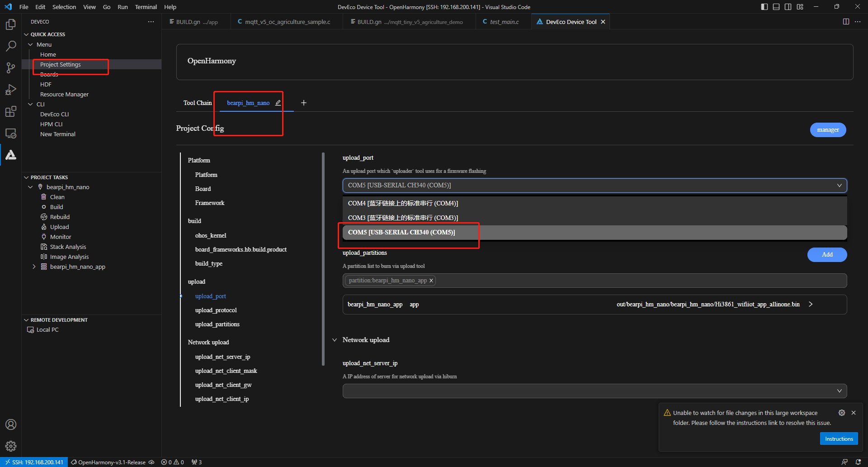Add a new project tab with plus icon
Image resolution: width=868 pixels, height=467 pixels.
[304, 103]
